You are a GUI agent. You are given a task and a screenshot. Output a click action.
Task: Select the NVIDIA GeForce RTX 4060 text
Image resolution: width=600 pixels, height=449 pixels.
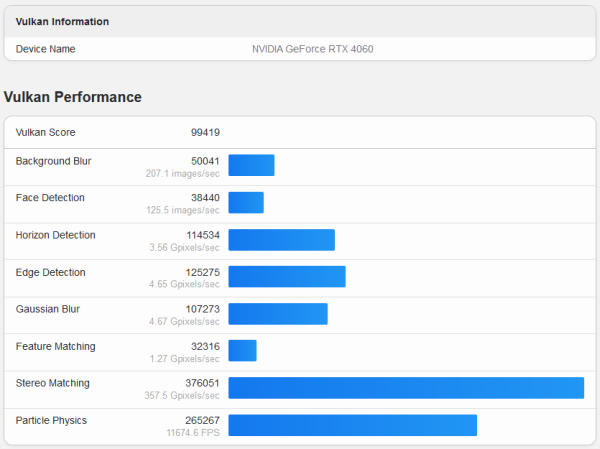click(x=312, y=49)
